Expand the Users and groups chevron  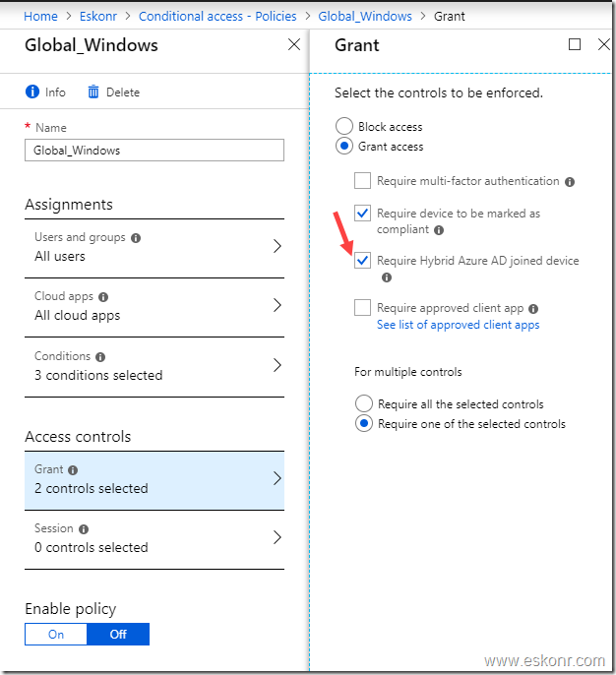click(x=277, y=246)
